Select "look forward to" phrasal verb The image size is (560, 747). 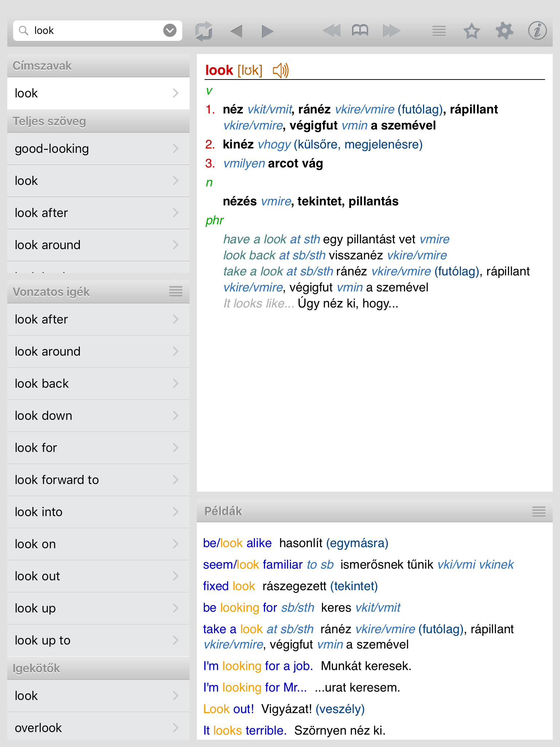pos(98,480)
